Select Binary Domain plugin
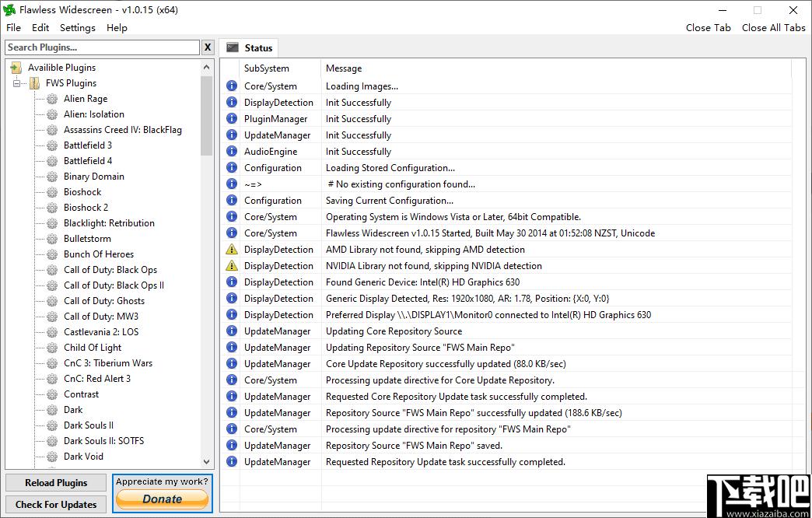This screenshot has width=812, height=518. [x=94, y=177]
